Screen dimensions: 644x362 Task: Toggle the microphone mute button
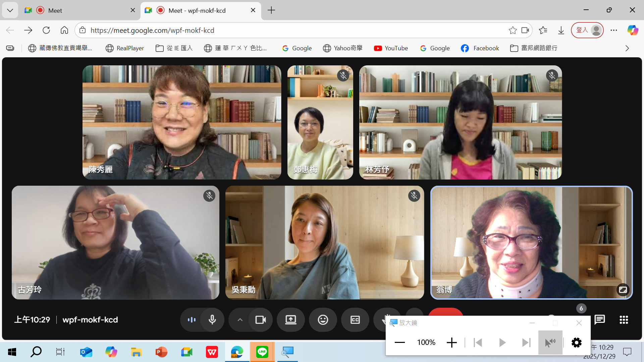coord(212,320)
